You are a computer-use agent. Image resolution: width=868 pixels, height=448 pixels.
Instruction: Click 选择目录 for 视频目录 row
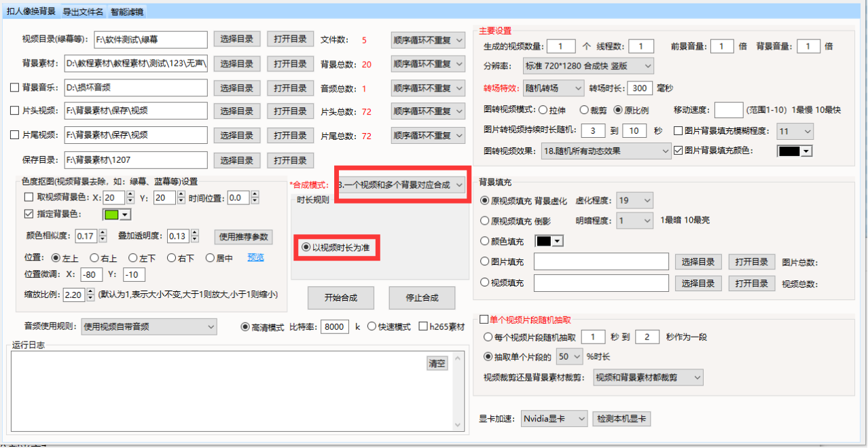coord(236,39)
